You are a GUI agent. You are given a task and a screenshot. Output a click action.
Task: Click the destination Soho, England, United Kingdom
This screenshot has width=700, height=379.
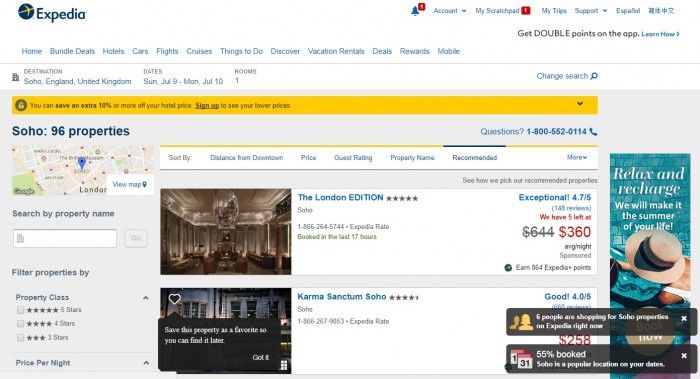pyautogui.click(x=78, y=81)
